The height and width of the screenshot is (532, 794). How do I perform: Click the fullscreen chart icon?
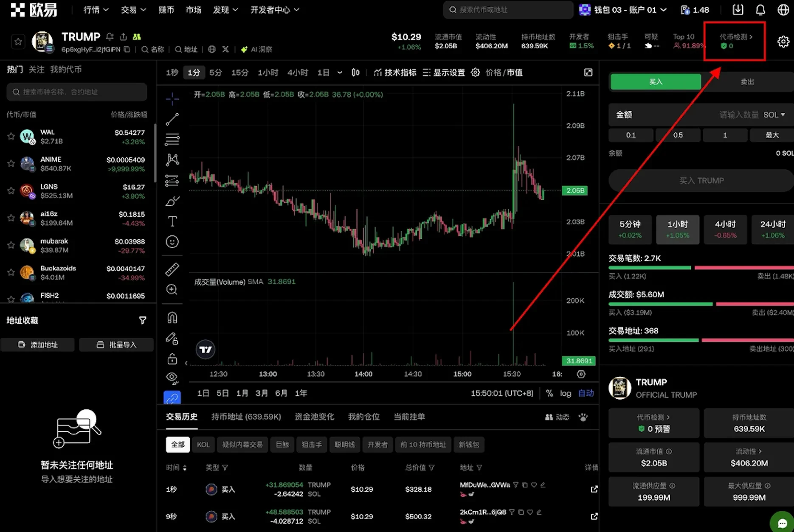coord(588,73)
